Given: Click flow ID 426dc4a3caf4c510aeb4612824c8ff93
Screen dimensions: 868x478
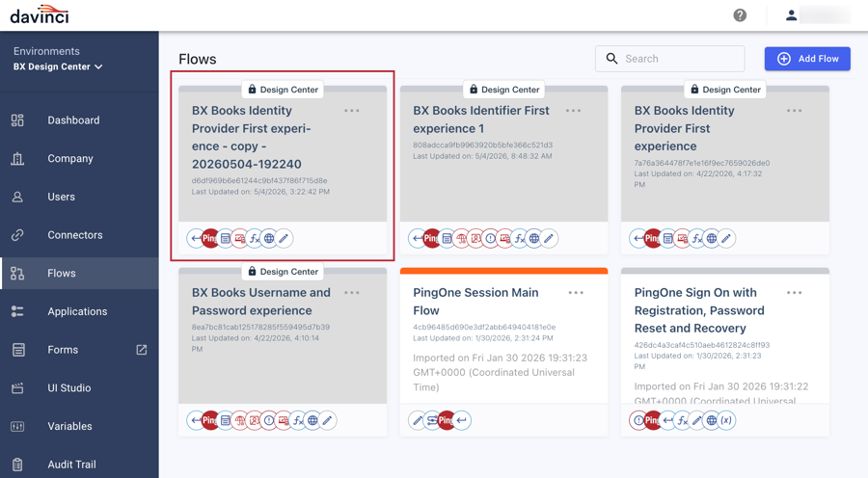Looking at the screenshot, I should coord(702,345).
